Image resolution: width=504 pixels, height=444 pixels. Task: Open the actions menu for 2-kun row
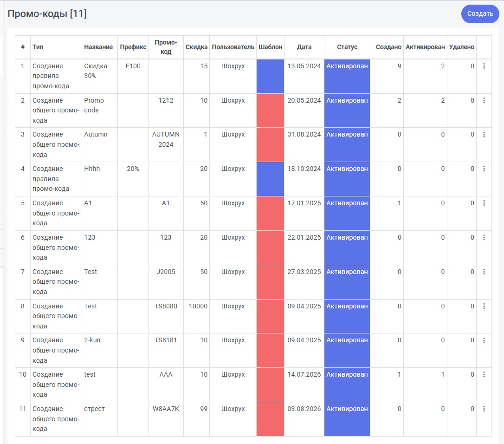tap(484, 340)
